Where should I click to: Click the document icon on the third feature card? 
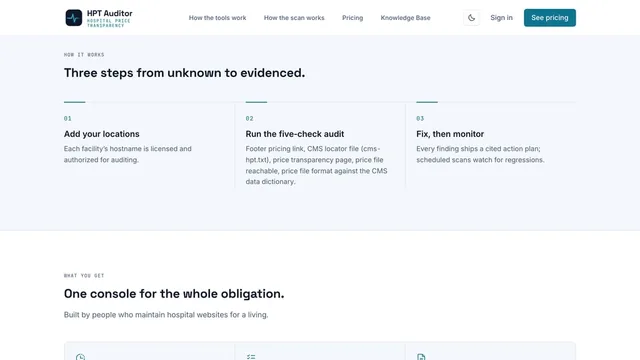tap(421, 357)
